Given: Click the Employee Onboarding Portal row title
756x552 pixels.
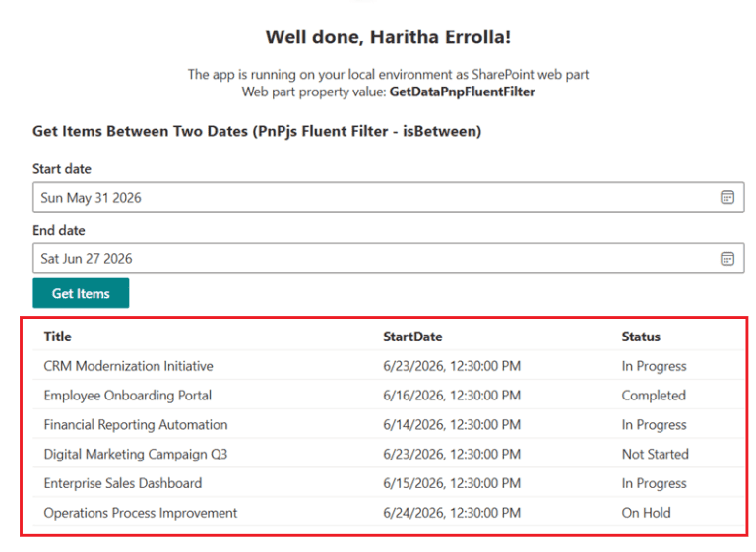Looking at the screenshot, I should coord(128,396).
